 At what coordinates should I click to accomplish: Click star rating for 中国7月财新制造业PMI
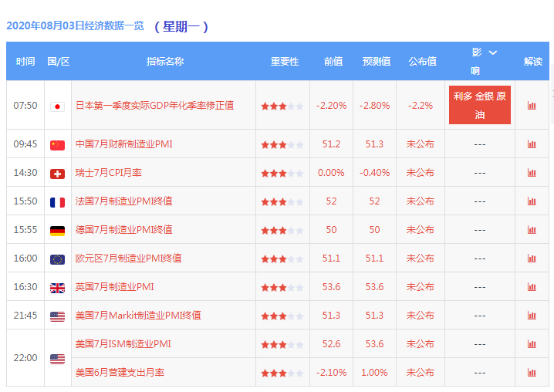[282, 145]
